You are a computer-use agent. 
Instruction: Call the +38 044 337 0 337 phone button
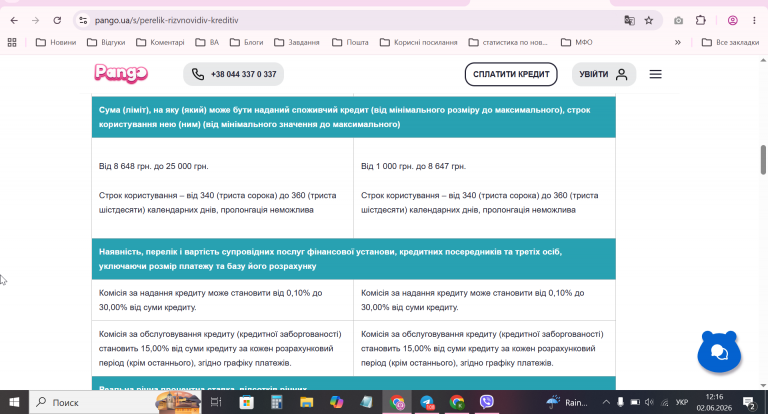[x=234, y=74]
